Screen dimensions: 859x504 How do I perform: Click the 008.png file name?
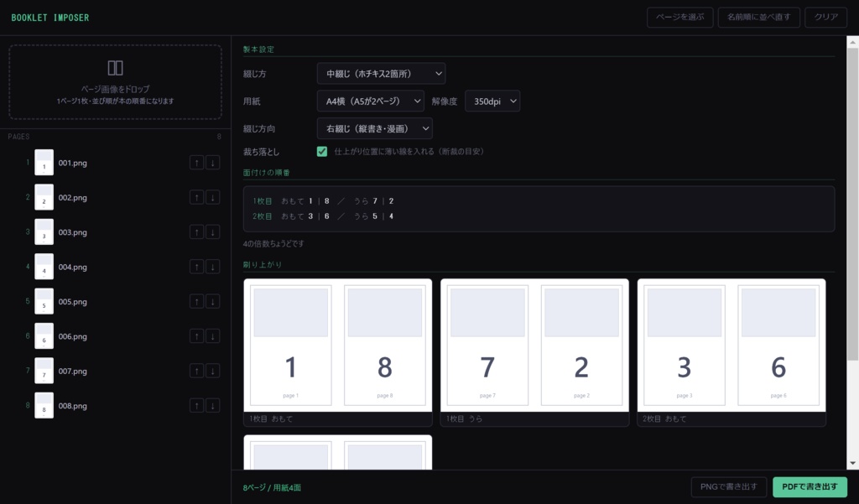[x=73, y=405]
